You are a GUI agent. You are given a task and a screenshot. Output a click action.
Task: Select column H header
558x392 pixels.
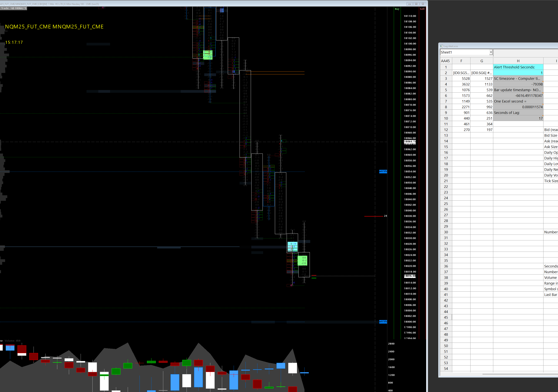pos(518,61)
